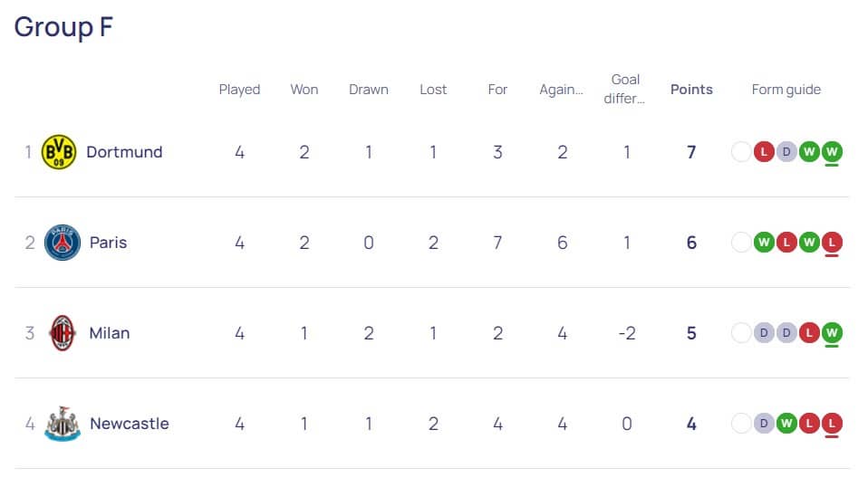The width and height of the screenshot is (868, 487).
Task: Click the Newcastle United club crest
Action: [x=62, y=424]
